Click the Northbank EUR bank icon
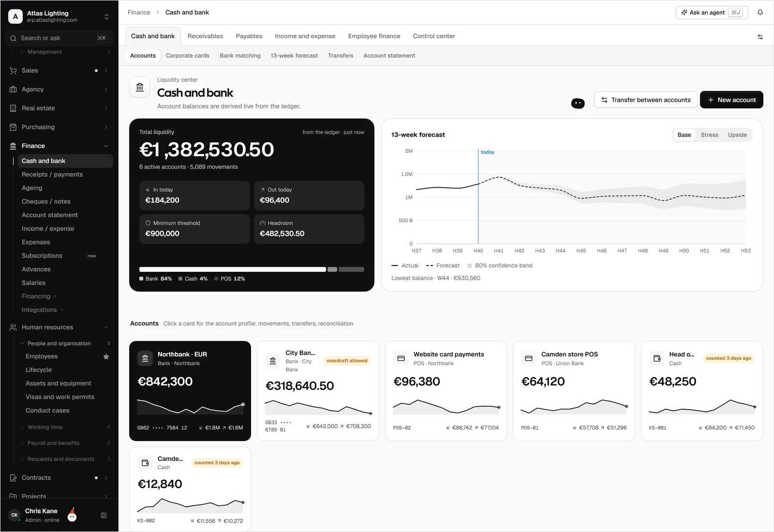This screenshot has height=532, width=774. 145,358
